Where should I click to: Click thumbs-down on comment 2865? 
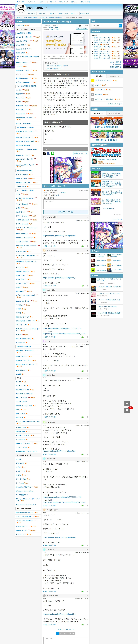tap(87, 246)
